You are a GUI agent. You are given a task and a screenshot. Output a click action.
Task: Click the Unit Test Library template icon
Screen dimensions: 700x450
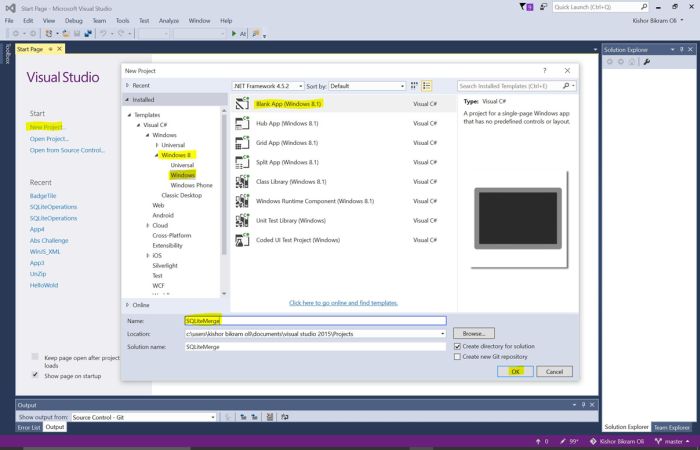click(242, 221)
